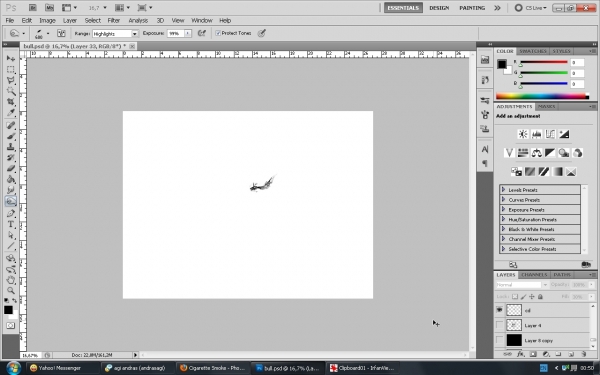Show Layer 8 copy via visibility box

tap(499, 340)
